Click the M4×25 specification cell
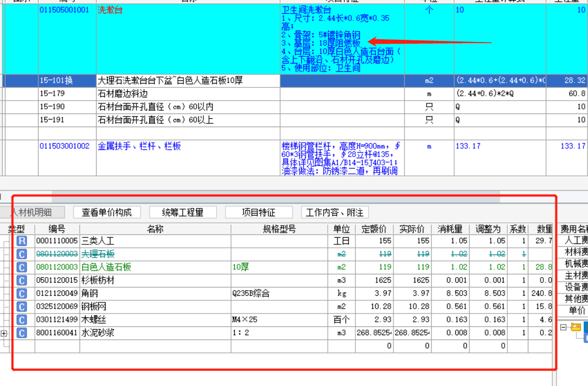588x386 pixels. 280,320
